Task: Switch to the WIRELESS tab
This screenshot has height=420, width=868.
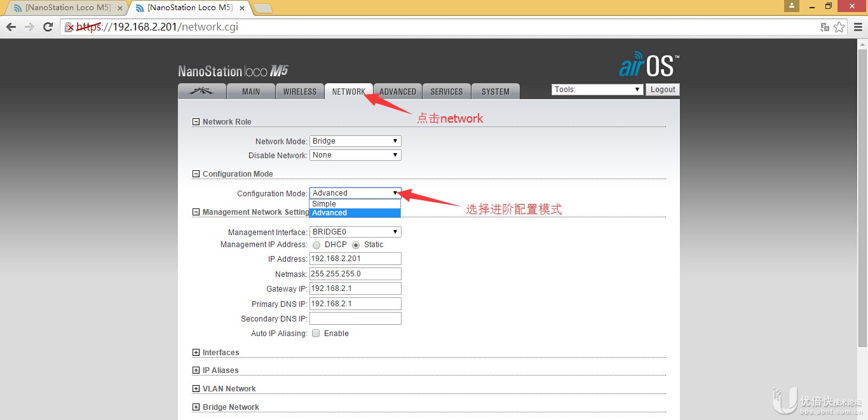Action: tap(300, 91)
